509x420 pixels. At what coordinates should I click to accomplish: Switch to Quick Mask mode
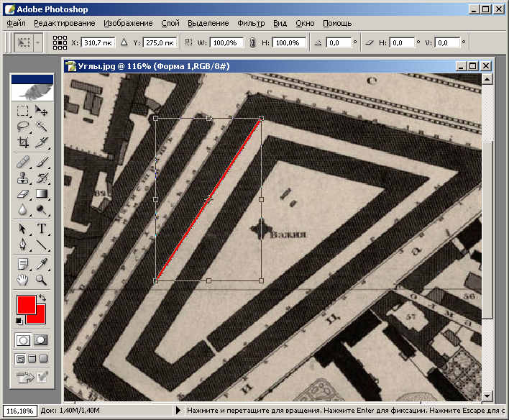coord(41,340)
